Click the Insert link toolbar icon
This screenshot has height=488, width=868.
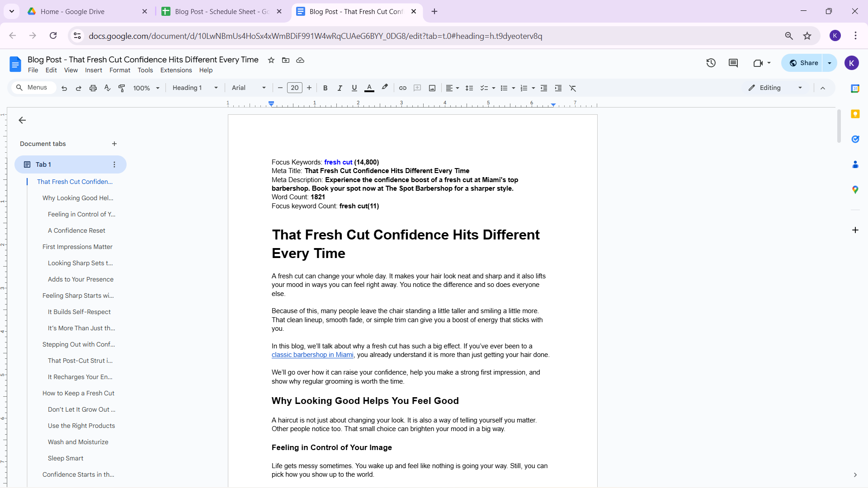(x=402, y=88)
